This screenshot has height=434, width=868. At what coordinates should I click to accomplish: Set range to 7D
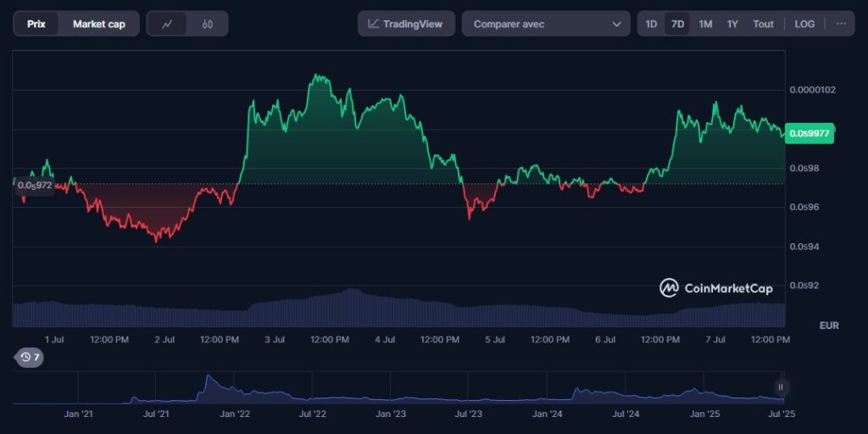pyautogui.click(x=677, y=24)
